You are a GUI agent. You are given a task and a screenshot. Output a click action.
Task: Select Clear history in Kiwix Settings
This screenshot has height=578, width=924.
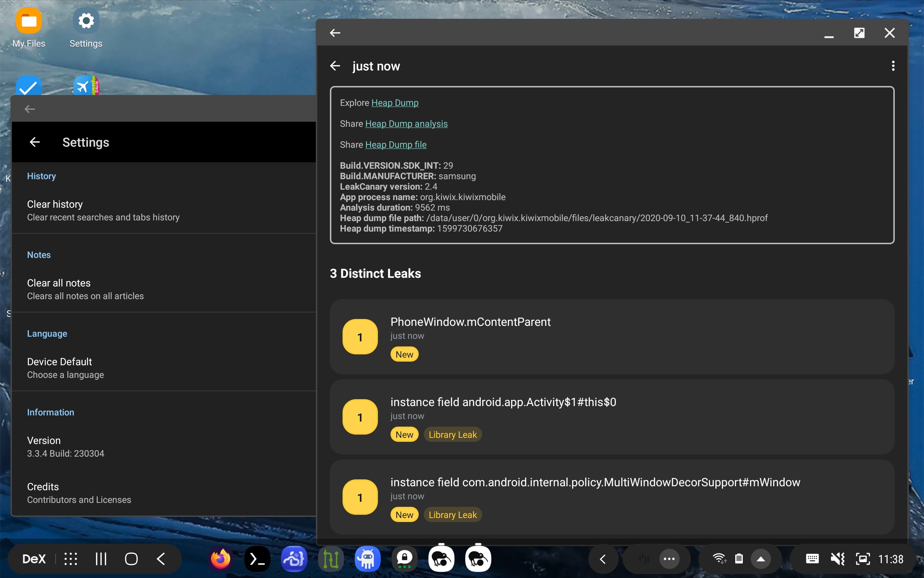tap(164, 210)
